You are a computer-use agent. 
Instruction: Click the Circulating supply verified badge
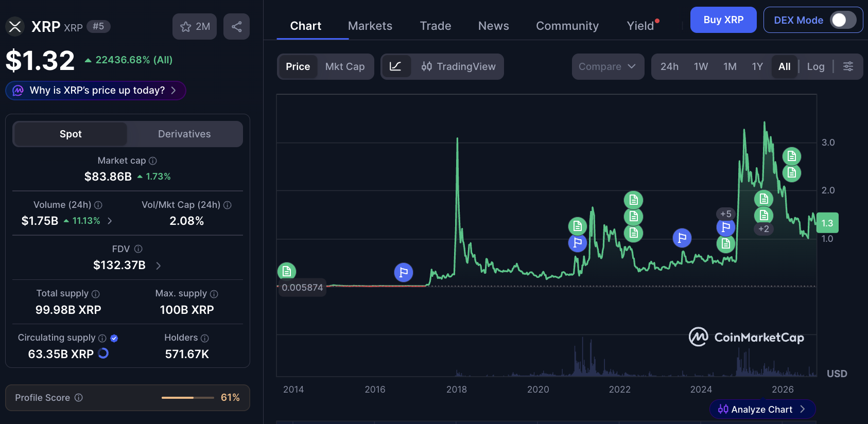[x=114, y=338]
